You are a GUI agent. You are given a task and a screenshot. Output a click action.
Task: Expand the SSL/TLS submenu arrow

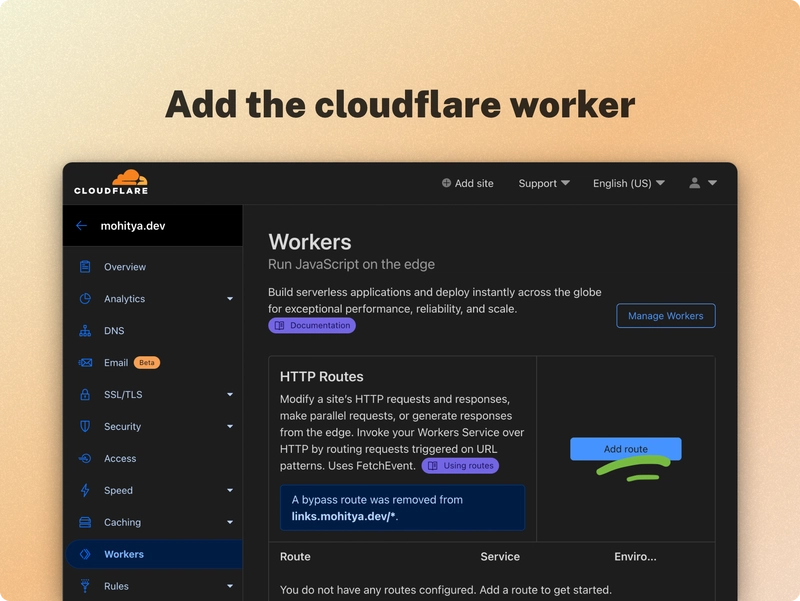point(230,394)
